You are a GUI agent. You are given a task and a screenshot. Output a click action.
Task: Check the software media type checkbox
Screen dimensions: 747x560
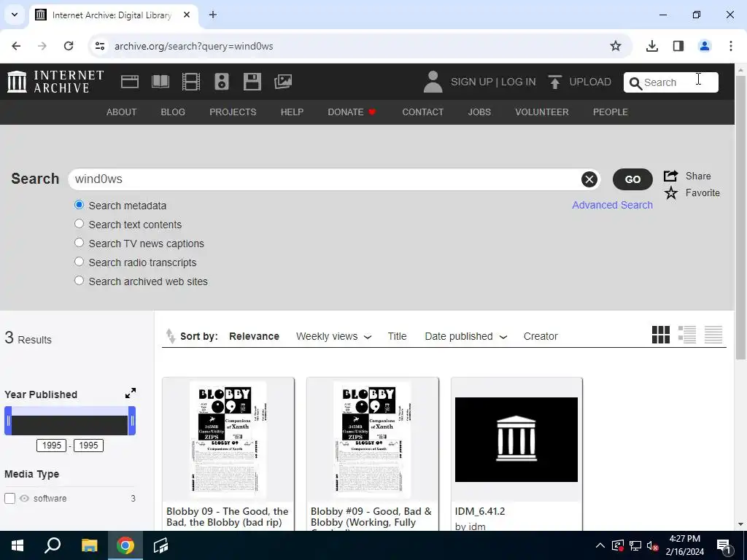(x=9, y=499)
